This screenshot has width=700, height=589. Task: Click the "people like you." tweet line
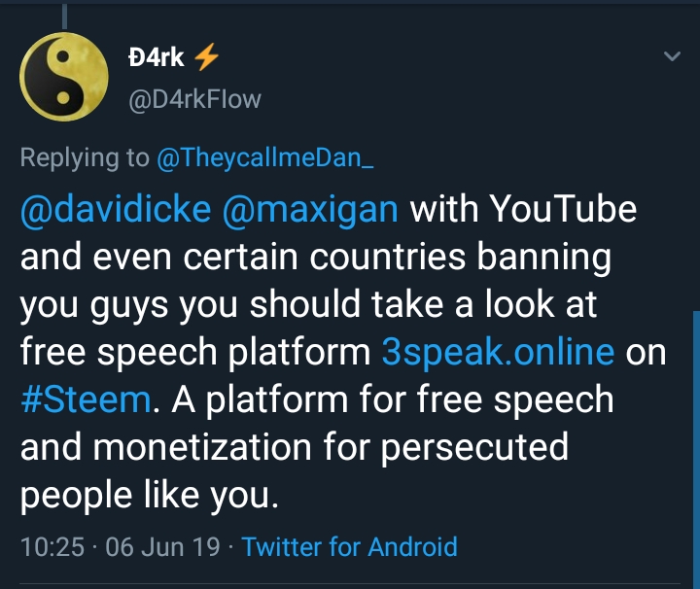coord(150,494)
